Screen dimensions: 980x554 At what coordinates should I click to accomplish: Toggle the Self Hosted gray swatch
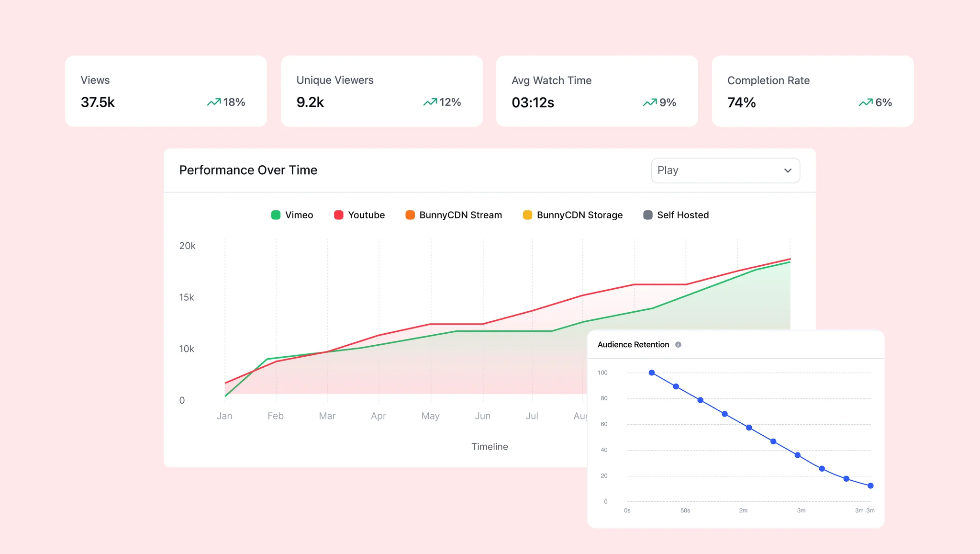648,215
